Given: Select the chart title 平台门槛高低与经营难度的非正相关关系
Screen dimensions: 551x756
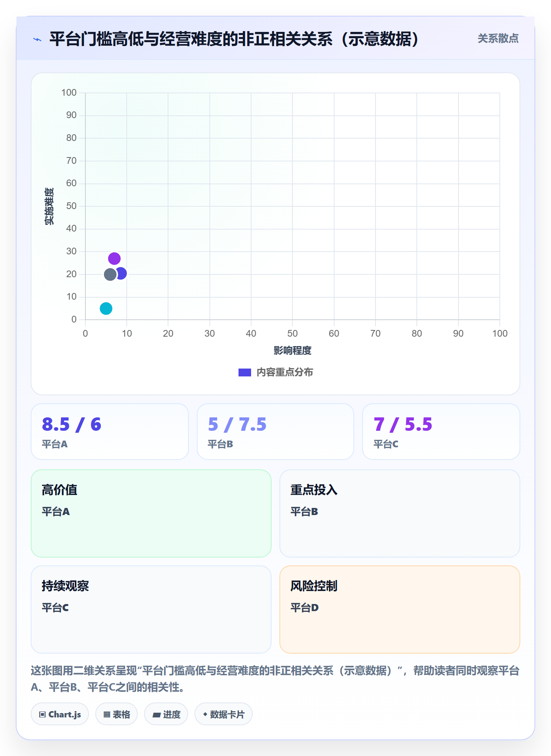Looking at the screenshot, I should click(x=234, y=39).
